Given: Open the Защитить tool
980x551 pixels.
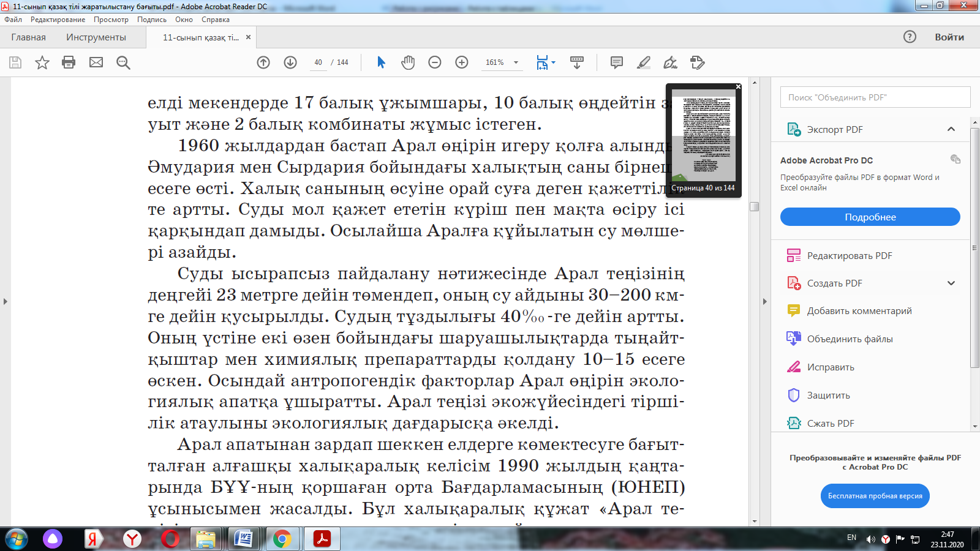Looking at the screenshot, I should click(818, 395).
